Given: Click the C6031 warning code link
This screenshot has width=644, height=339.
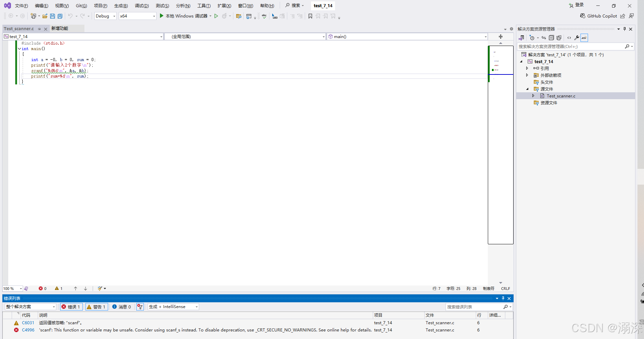Looking at the screenshot, I should [28, 323].
